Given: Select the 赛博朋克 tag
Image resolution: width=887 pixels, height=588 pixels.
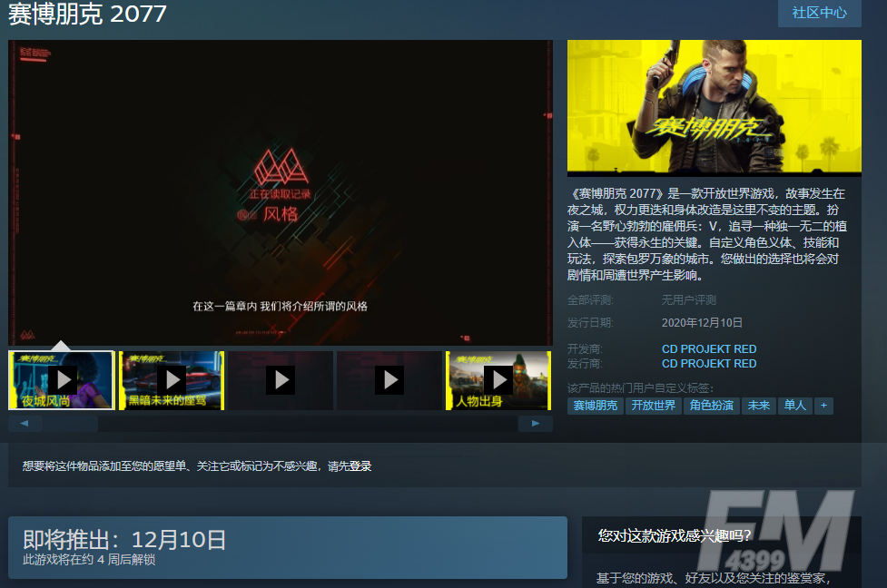Looking at the screenshot, I should tap(595, 406).
